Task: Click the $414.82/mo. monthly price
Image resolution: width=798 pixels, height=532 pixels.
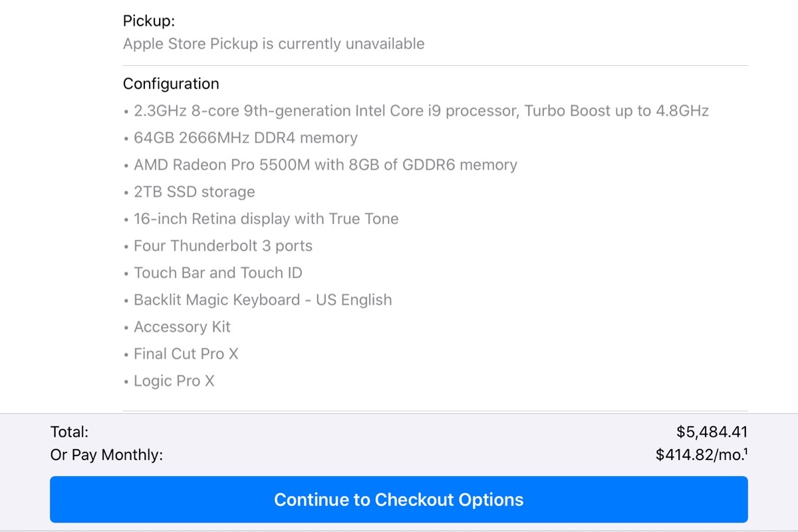Action: [697, 456]
